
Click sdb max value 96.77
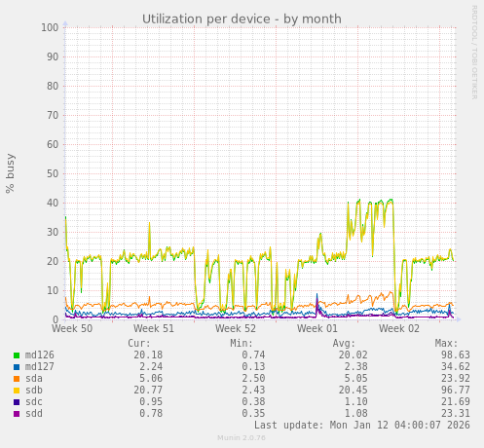coord(456,391)
